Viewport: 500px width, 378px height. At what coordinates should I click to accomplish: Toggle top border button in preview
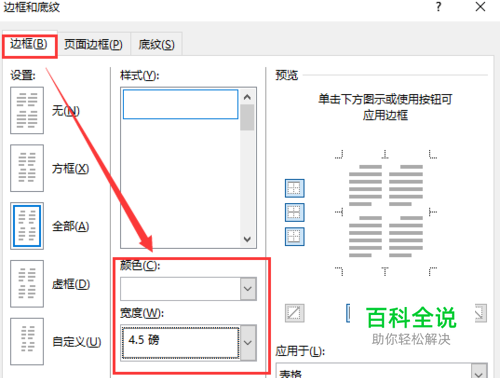[x=295, y=188]
